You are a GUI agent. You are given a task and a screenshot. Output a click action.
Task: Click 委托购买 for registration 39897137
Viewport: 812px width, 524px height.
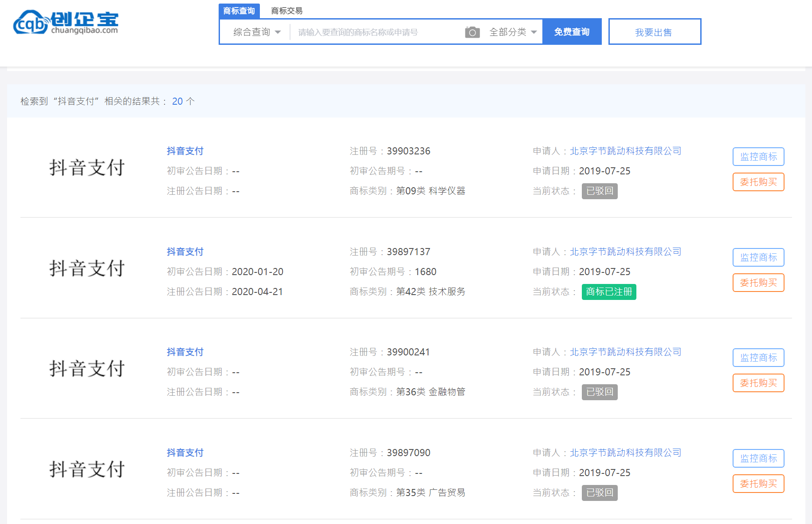tap(758, 283)
